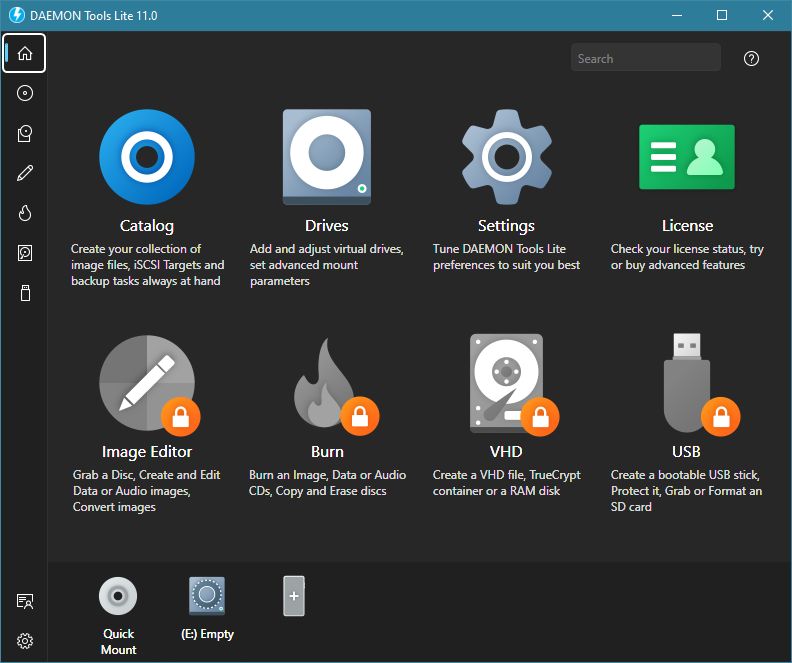Click the Burn heading text

327,451
